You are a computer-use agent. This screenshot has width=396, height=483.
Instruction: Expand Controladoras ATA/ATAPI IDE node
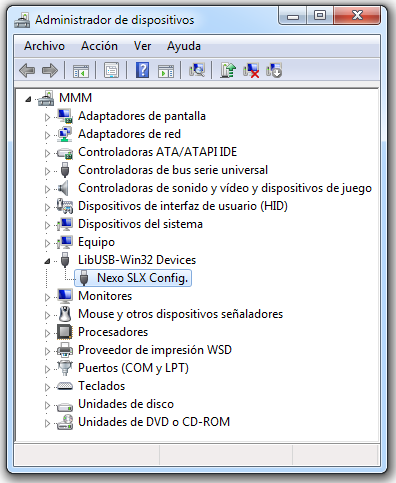(x=47, y=153)
